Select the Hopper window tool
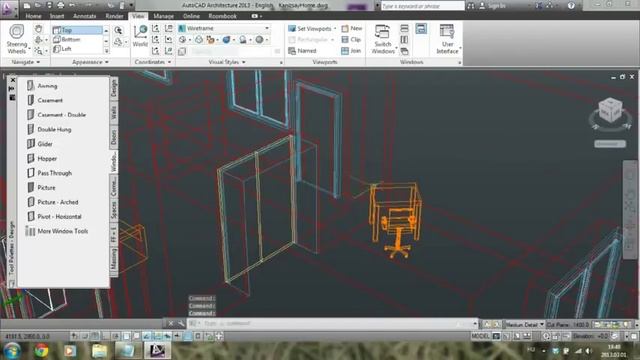Screen dimensions: 640x360 (x=42, y=158)
